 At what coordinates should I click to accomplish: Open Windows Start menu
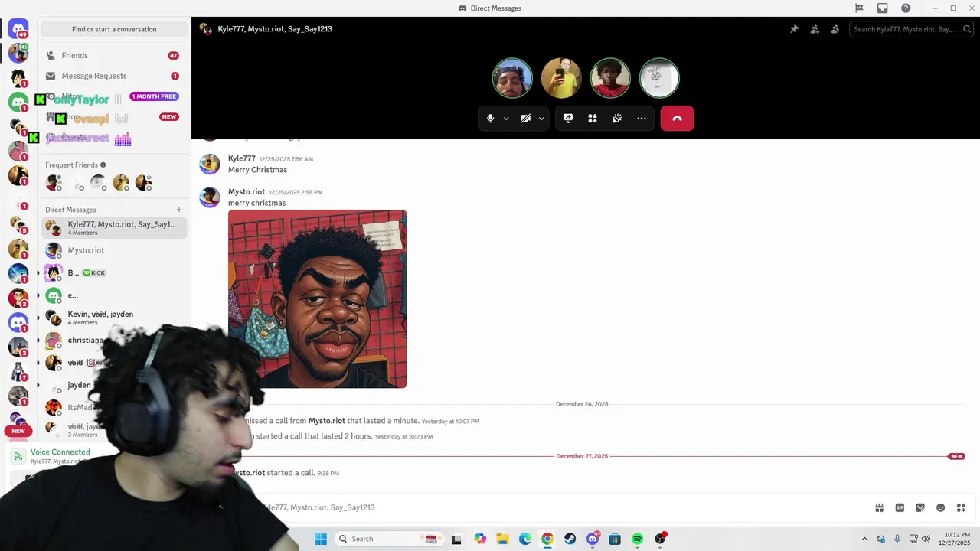point(321,539)
